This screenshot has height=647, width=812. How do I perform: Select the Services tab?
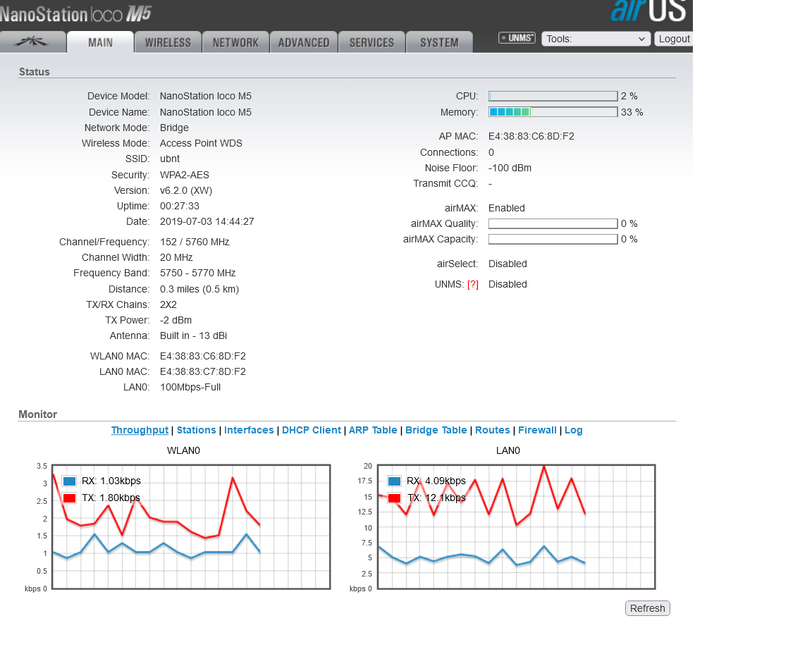[371, 42]
